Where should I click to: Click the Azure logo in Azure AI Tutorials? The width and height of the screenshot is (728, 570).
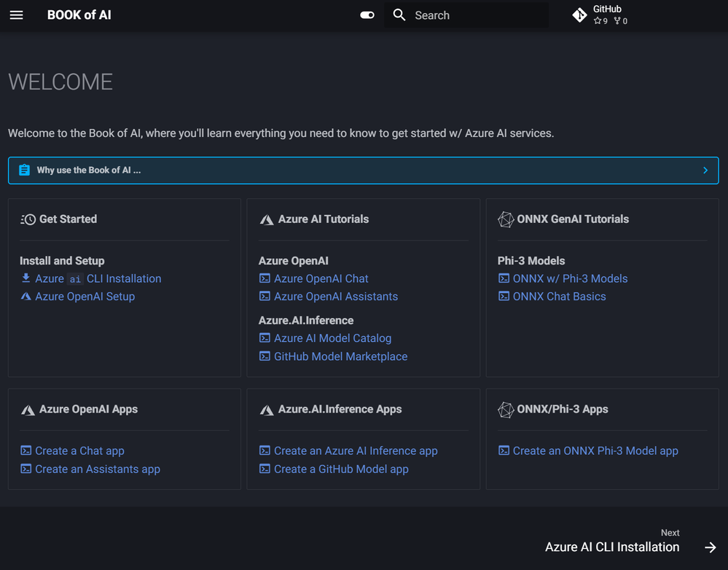267,219
